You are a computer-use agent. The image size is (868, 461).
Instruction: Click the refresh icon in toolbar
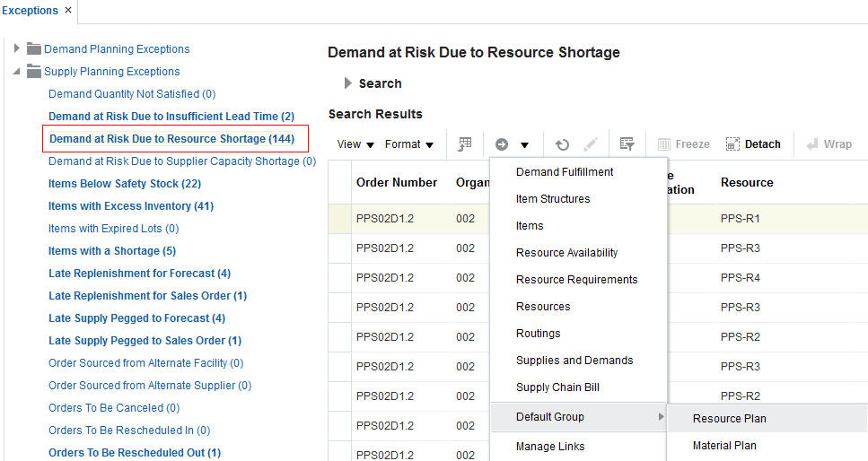click(x=562, y=144)
